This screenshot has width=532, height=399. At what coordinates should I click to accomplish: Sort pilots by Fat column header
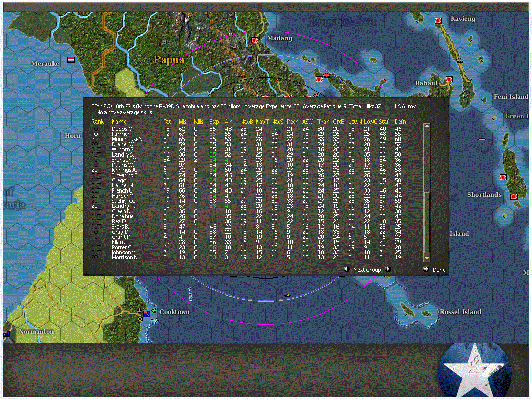[167, 122]
